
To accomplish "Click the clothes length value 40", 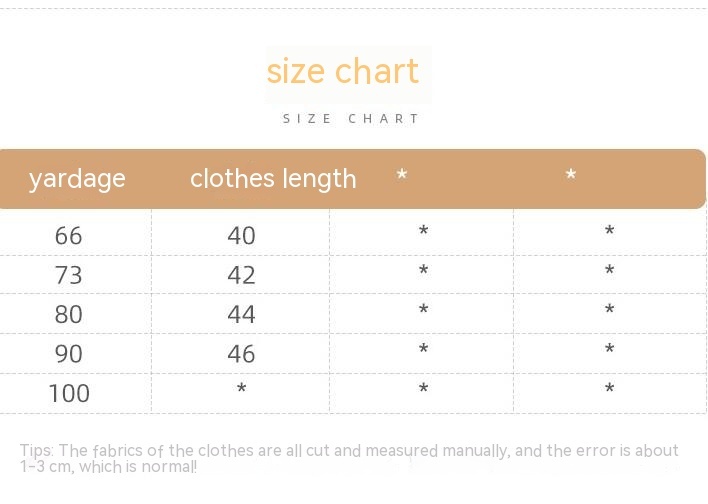I will click(x=241, y=236).
